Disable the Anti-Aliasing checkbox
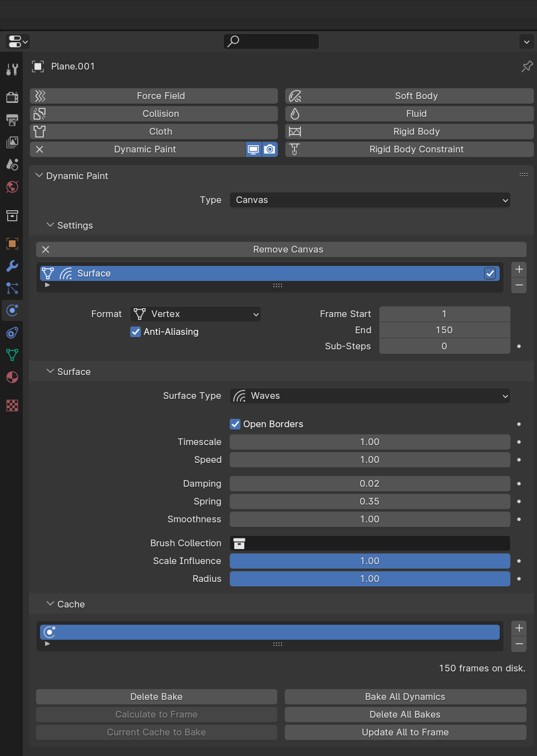 135,332
